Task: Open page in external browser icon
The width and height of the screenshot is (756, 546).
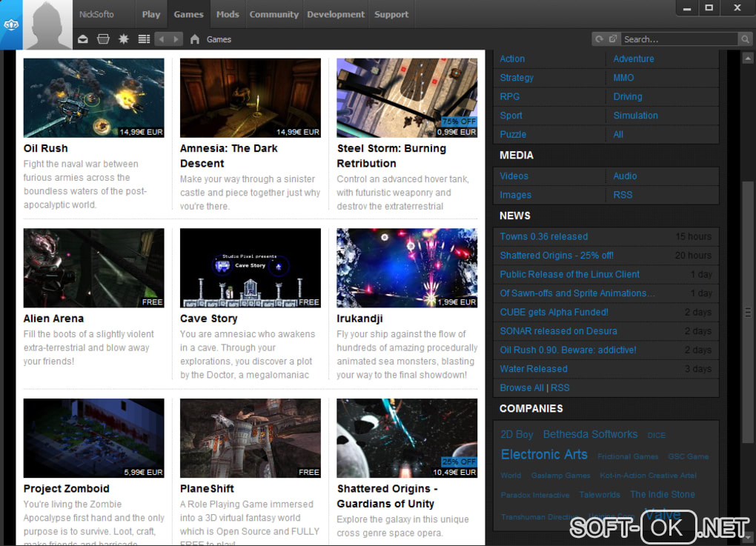Action: click(x=613, y=39)
